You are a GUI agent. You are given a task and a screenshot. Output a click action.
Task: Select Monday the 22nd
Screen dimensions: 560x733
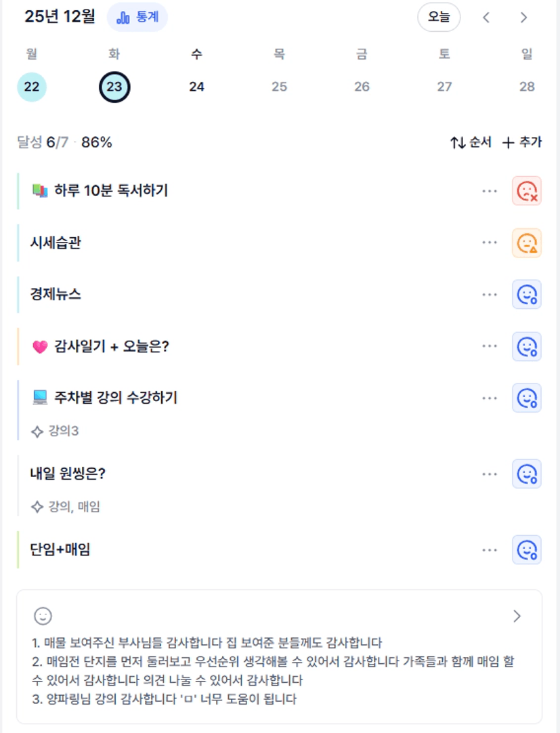click(x=32, y=87)
